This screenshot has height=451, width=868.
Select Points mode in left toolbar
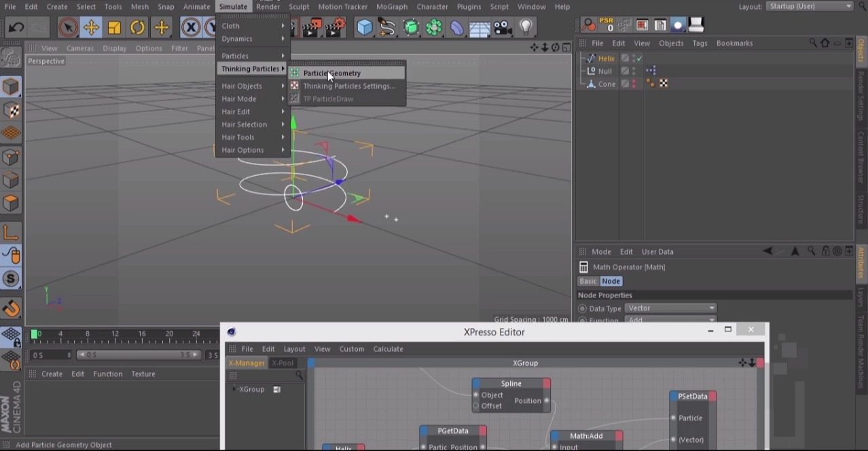click(x=11, y=158)
